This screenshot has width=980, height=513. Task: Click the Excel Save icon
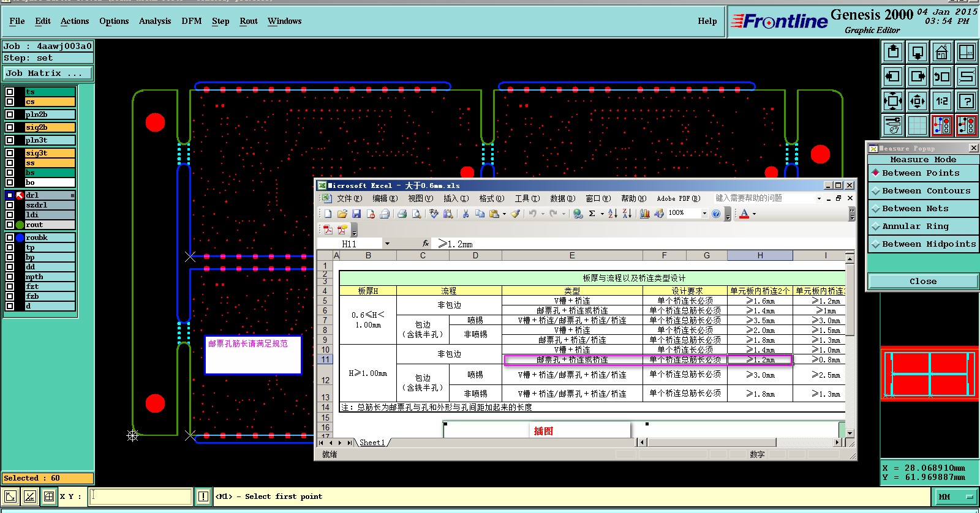click(x=356, y=214)
